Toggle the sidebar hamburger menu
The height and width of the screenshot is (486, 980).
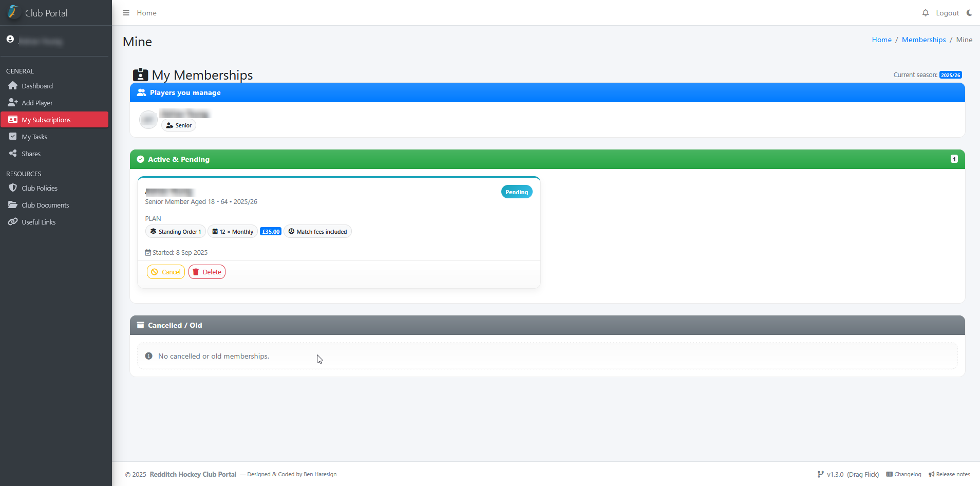point(126,13)
